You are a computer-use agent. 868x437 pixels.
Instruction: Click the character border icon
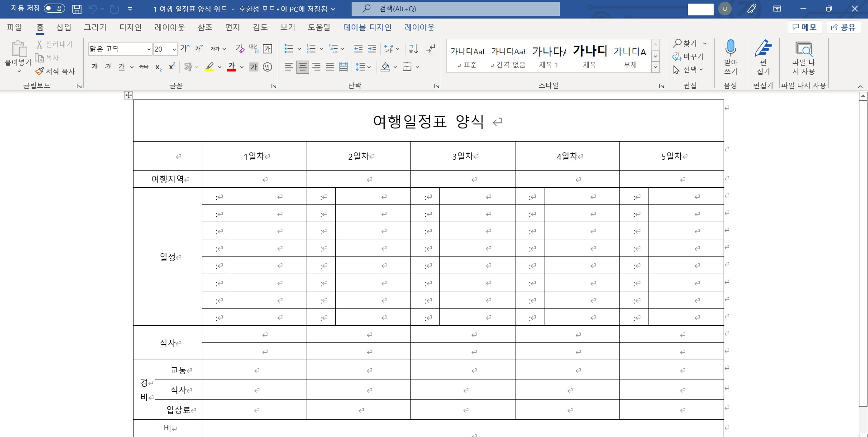(x=268, y=48)
